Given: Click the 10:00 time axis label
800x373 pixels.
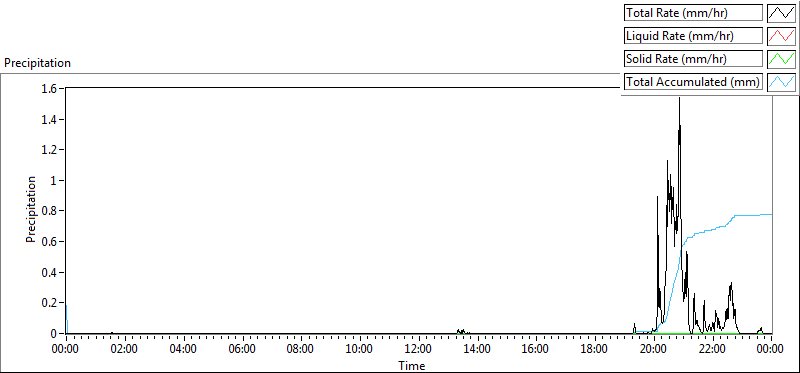Looking at the screenshot, I should point(360,350).
